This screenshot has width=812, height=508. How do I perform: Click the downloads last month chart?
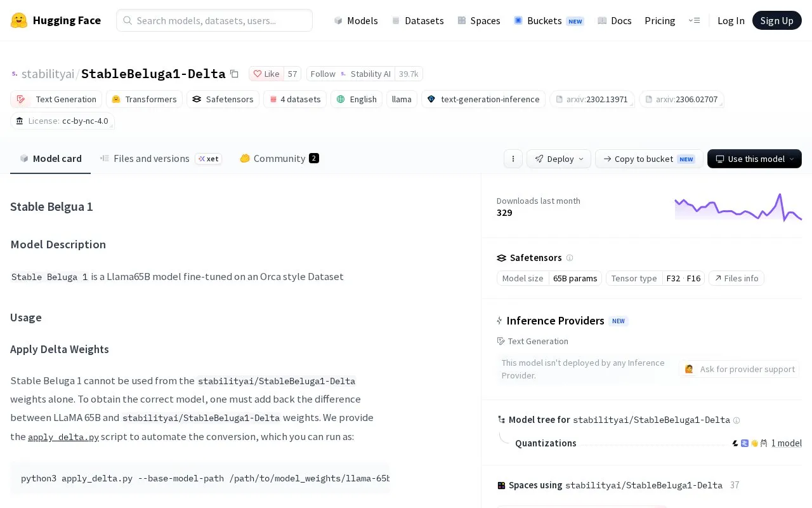coord(738,207)
